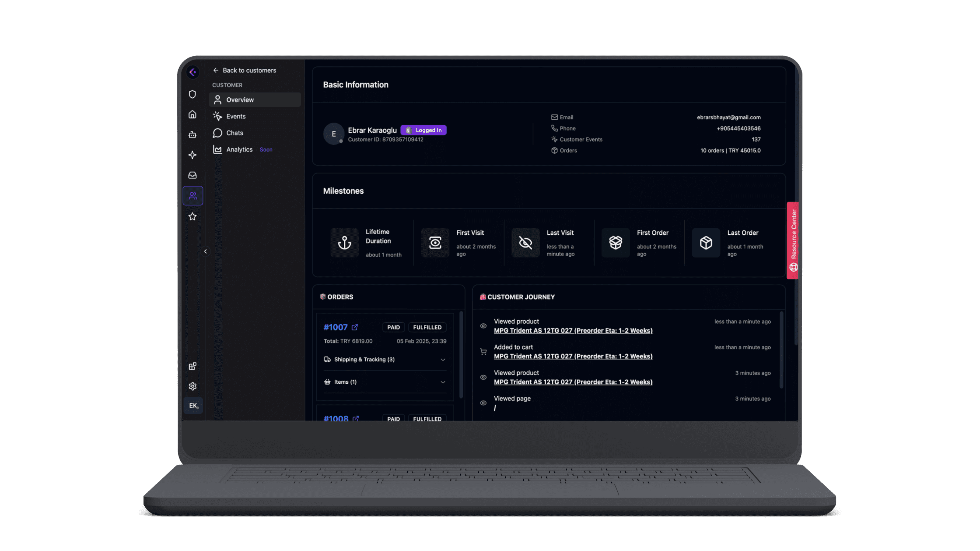
Task: Open the settings gear icon
Action: coord(192,386)
